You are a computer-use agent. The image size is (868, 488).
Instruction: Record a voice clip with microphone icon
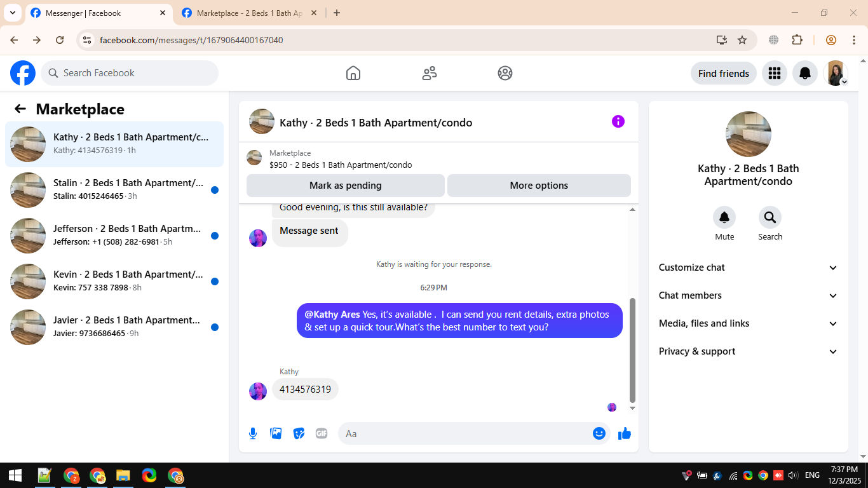tap(253, 433)
